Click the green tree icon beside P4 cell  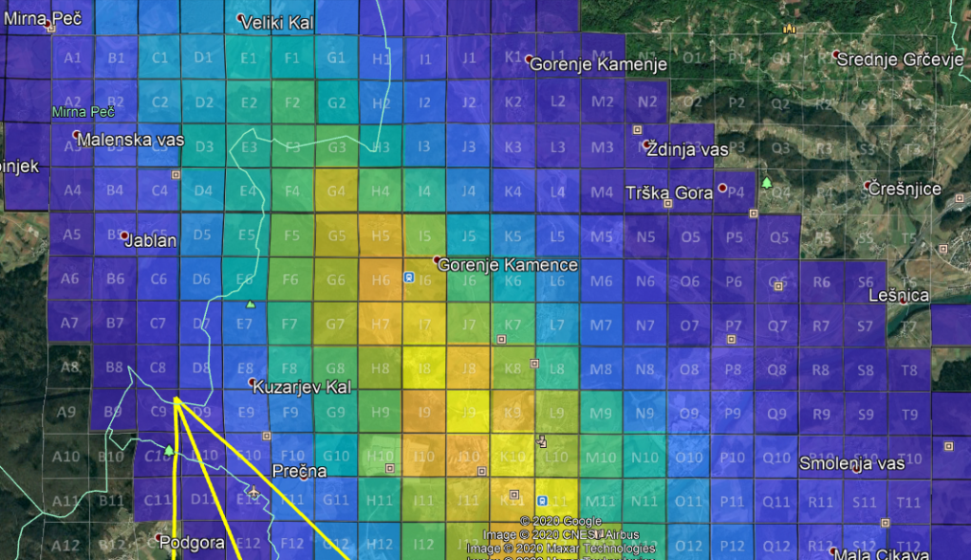tap(766, 181)
